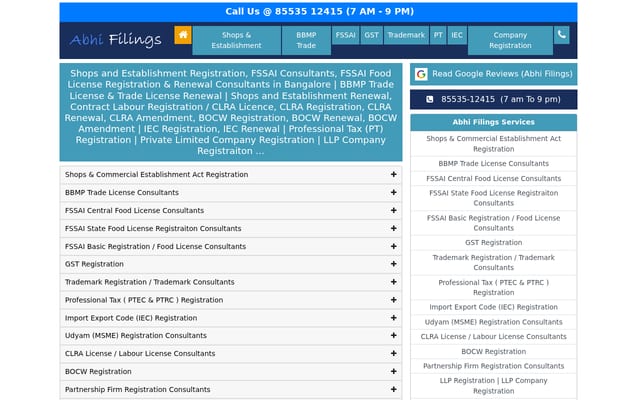Open FSSAI nav menu item
Image resolution: width=640 pixels, height=400 pixels.
pos(345,35)
